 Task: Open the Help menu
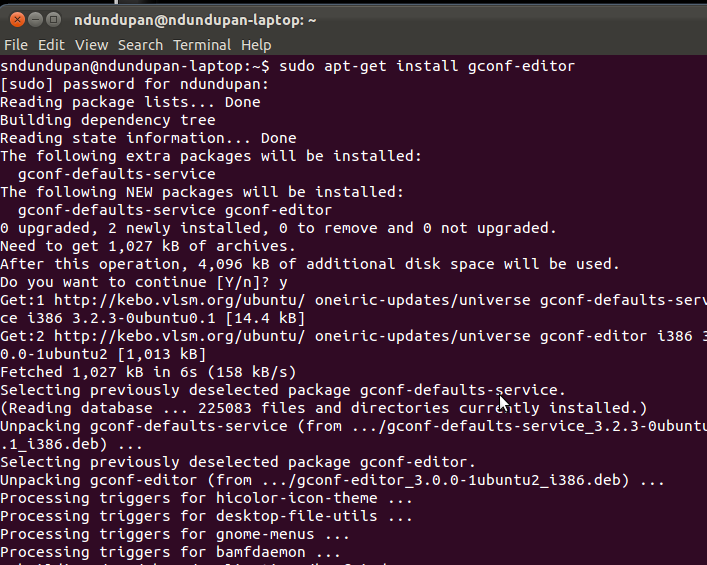256,45
